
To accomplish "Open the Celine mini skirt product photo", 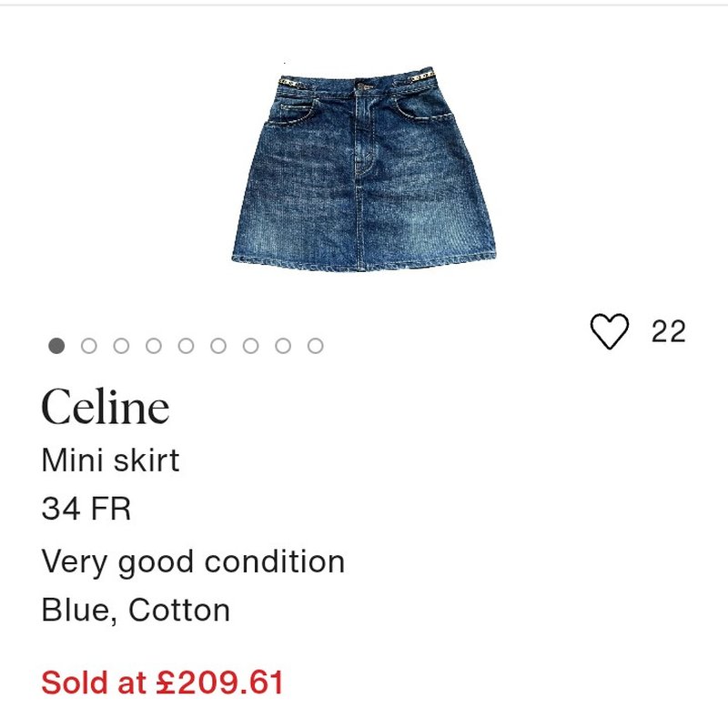I will pyautogui.click(x=363, y=173).
